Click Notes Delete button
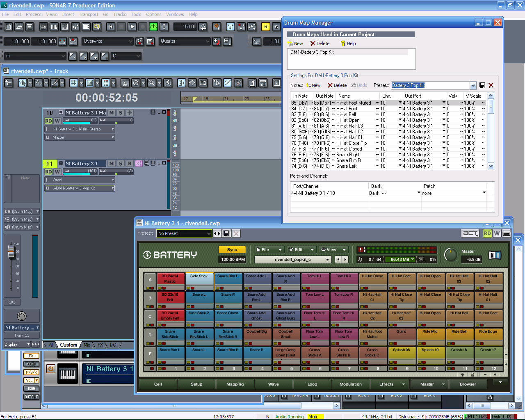The width and height of the screenshot is (525, 420). (337, 85)
